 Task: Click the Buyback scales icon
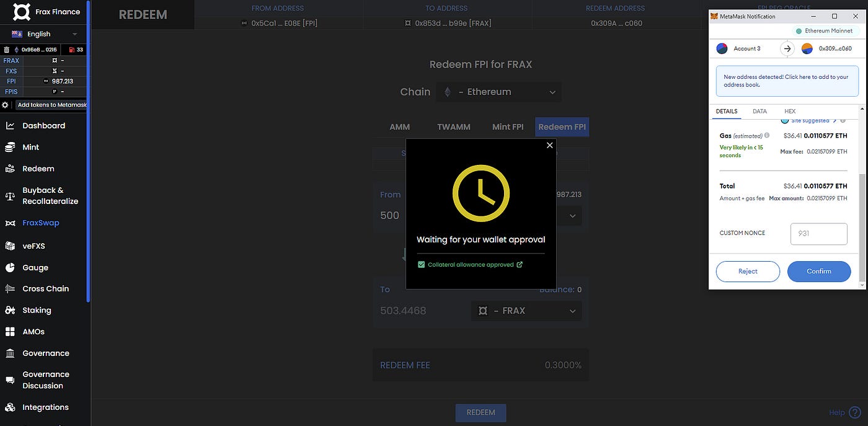(x=10, y=196)
